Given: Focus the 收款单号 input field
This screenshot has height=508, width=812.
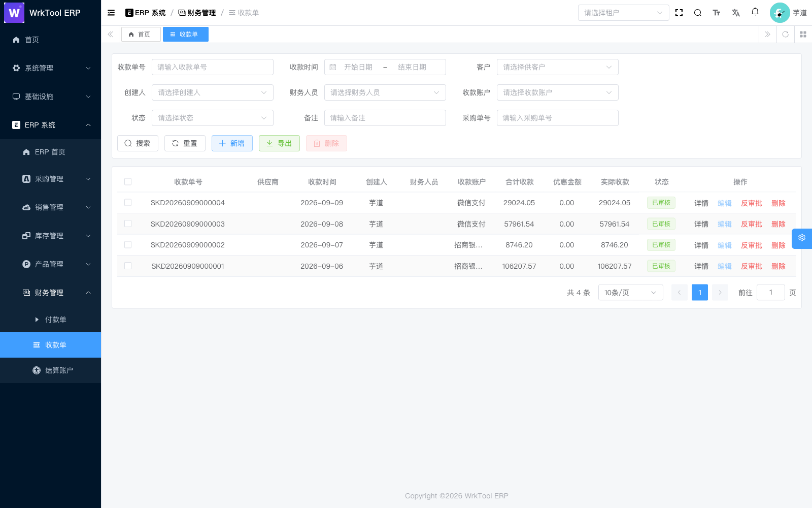Looking at the screenshot, I should click(212, 67).
